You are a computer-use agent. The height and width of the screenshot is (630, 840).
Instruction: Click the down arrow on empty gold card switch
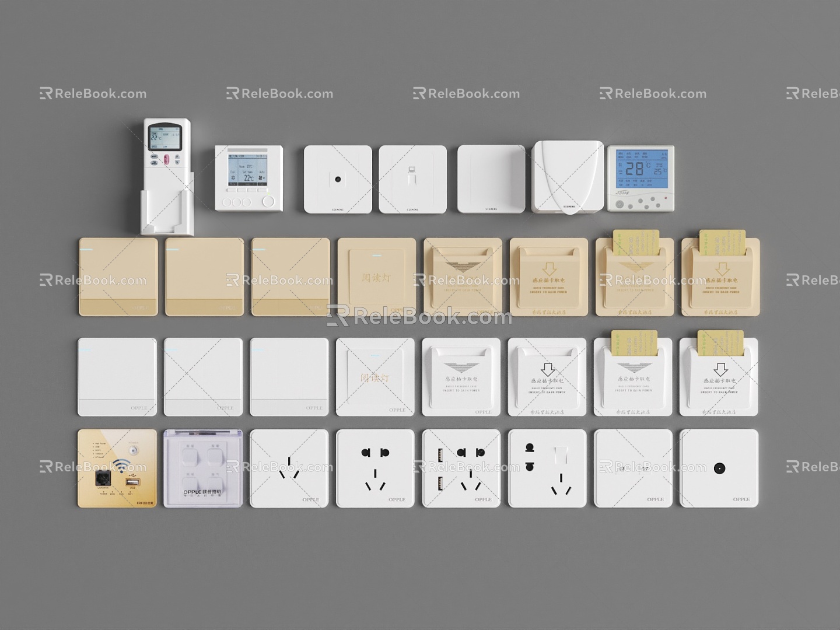[548, 269]
